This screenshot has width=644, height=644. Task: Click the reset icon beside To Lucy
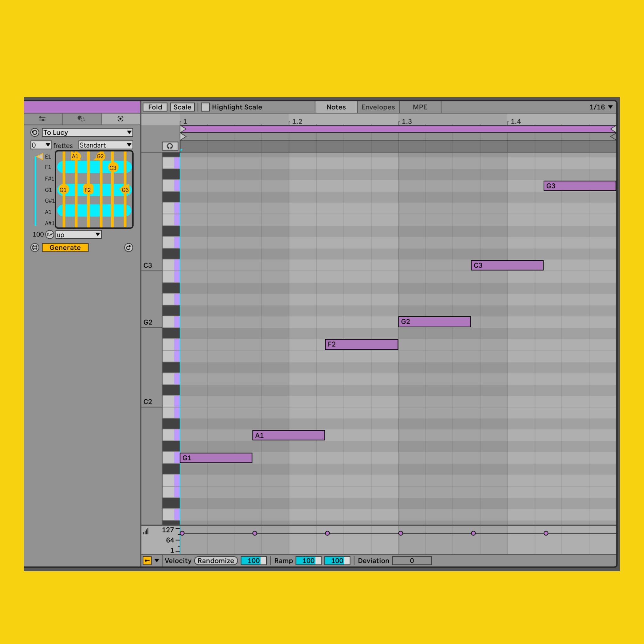click(x=35, y=132)
